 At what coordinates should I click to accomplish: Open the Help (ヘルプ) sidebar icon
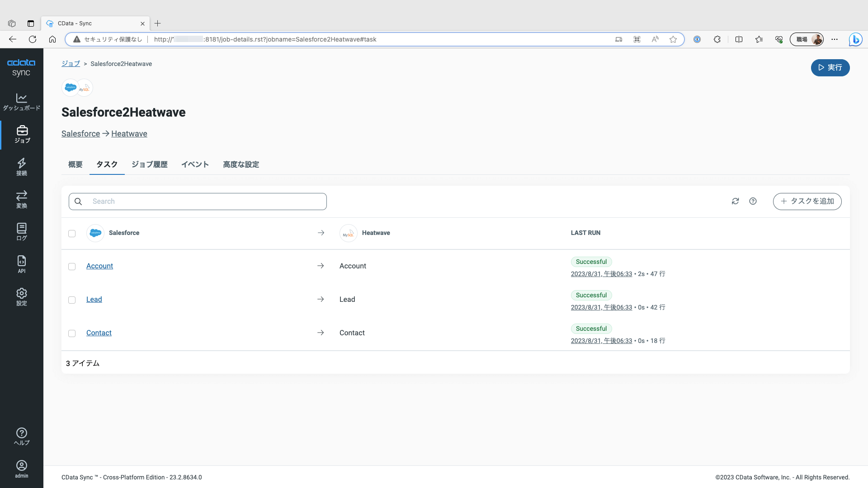[21, 436]
